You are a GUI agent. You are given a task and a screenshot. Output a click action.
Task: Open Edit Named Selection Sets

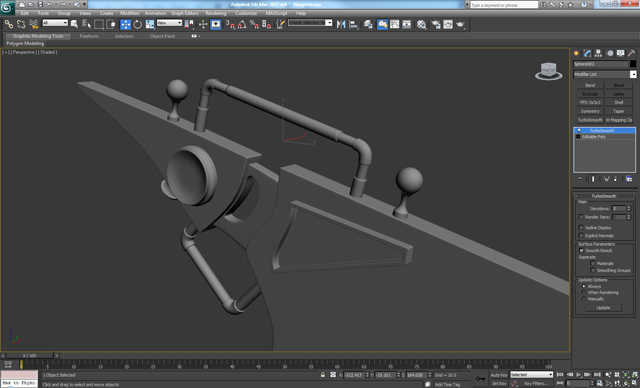pyautogui.click(x=280, y=24)
